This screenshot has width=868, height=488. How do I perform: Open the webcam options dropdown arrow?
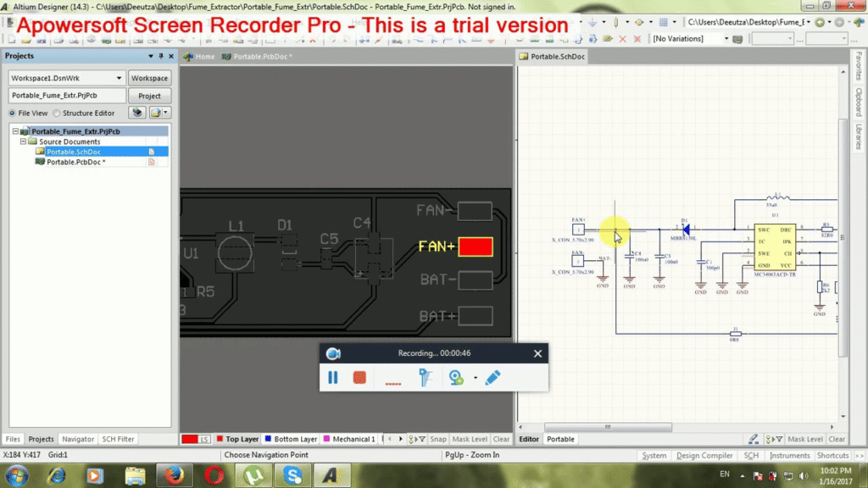(476, 378)
